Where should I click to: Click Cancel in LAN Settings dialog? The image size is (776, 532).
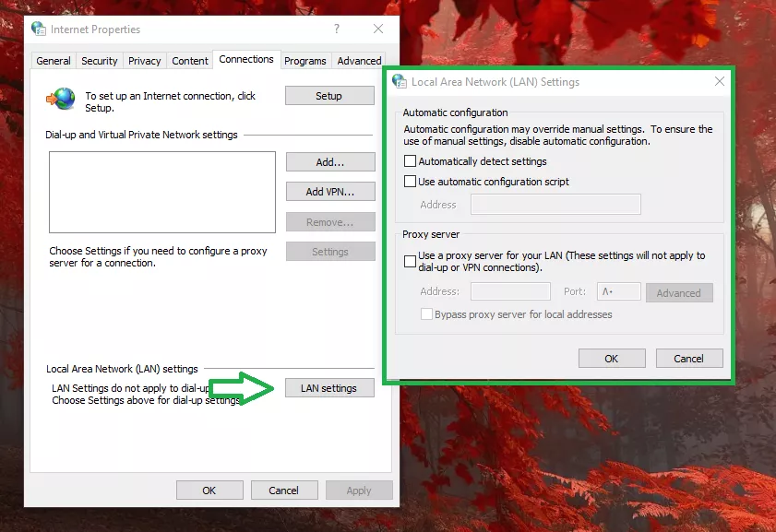click(x=689, y=359)
